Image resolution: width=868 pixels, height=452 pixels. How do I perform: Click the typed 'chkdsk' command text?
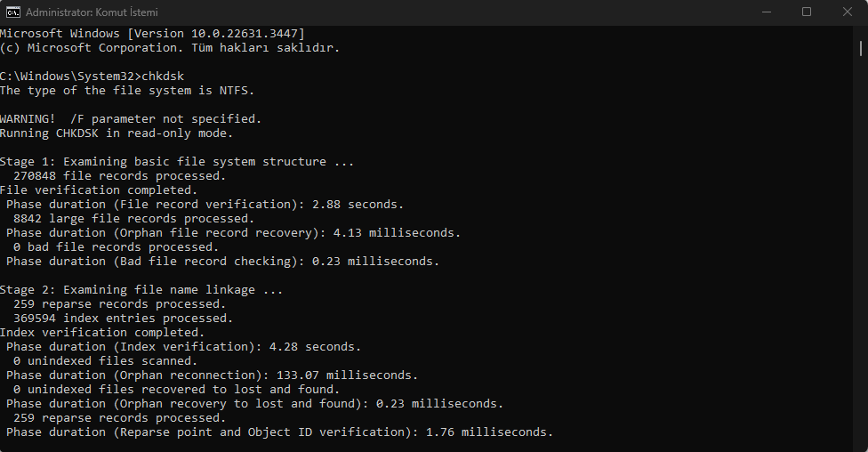click(x=163, y=76)
